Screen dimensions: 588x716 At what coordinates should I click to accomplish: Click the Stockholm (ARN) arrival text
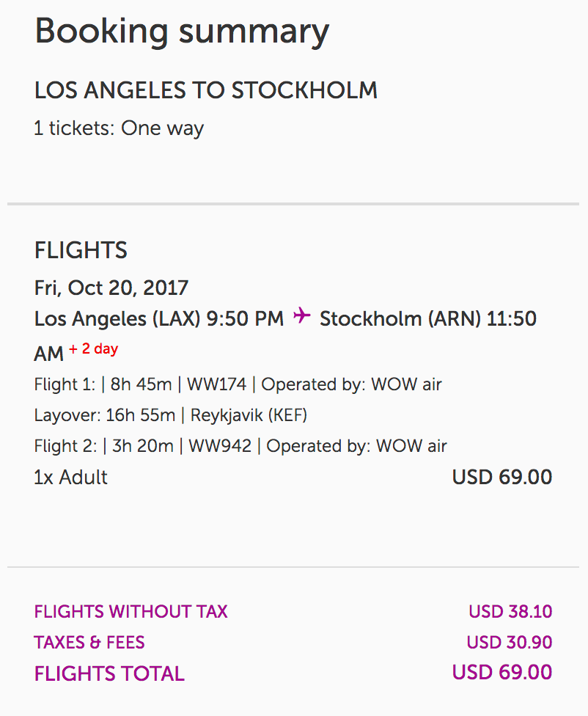coord(400,319)
